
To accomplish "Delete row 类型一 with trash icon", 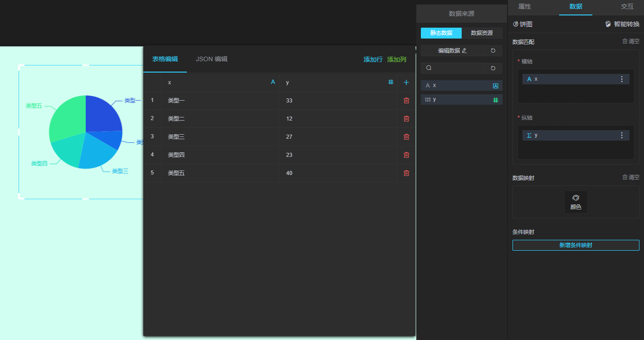I will coord(406,101).
